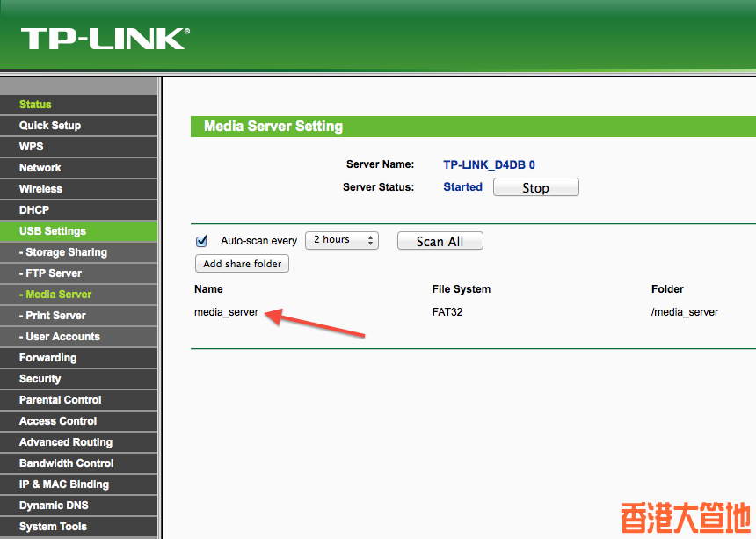The width and height of the screenshot is (756, 539).
Task: Click the server name TP-LINK_D4DB 0
Action: click(489, 165)
